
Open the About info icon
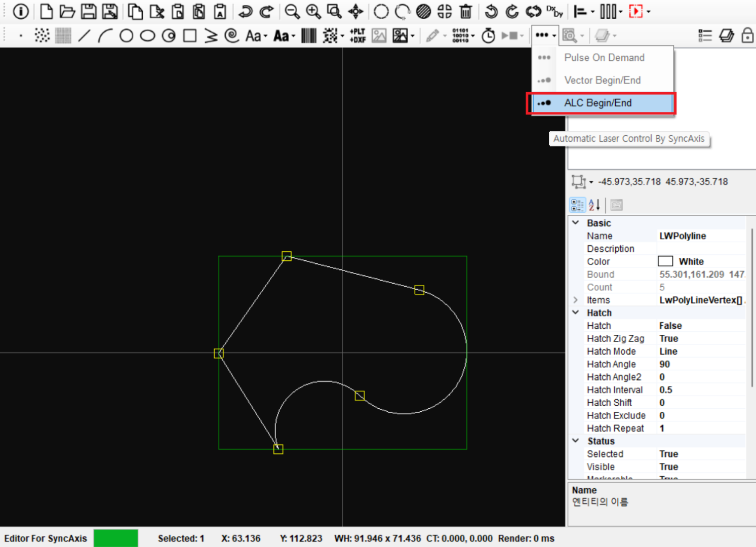coord(21,11)
